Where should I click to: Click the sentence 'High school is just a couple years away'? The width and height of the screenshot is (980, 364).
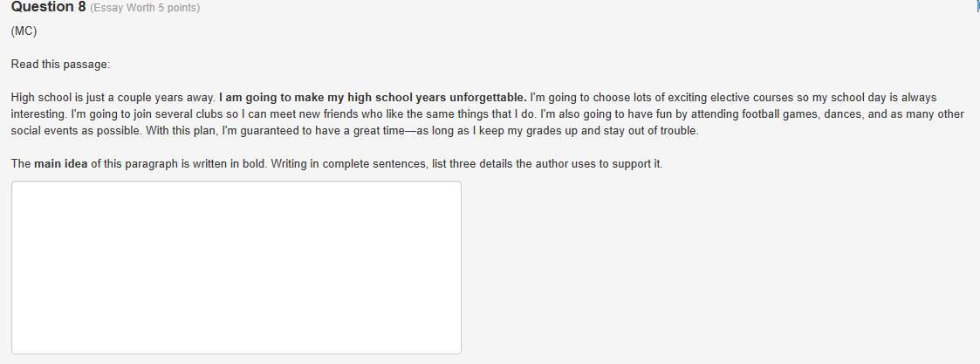pos(113,98)
